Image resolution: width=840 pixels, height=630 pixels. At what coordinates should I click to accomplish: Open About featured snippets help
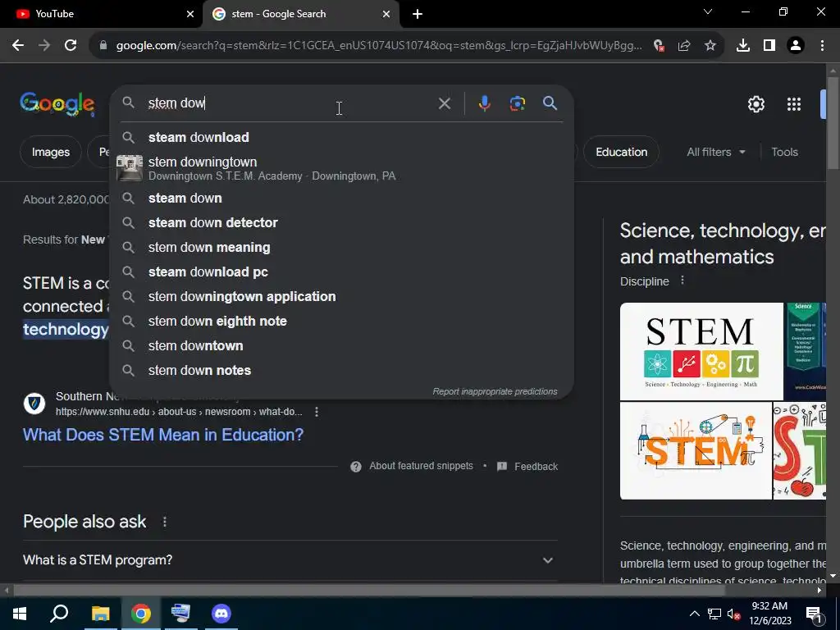click(412, 466)
